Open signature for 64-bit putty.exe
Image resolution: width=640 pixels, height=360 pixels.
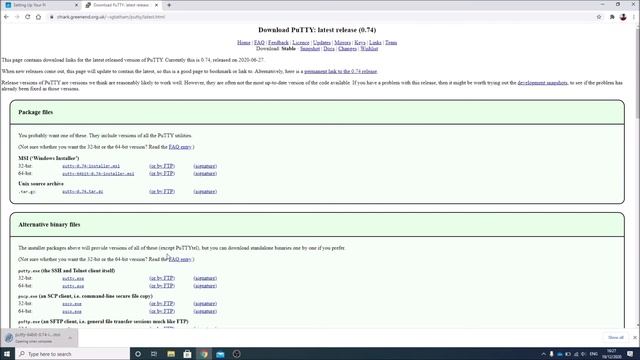205,286
